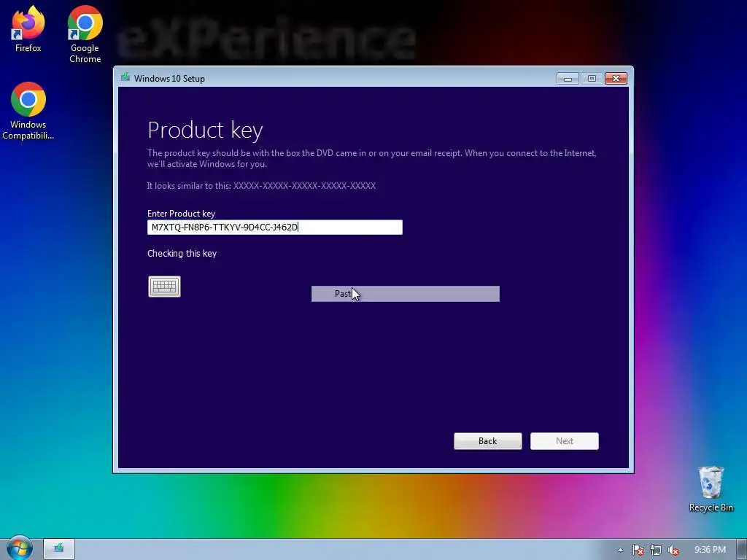Image resolution: width=747 pixels, height=560 pixels.
Task: Click the Windows Start orb
Action: [20, 548]
